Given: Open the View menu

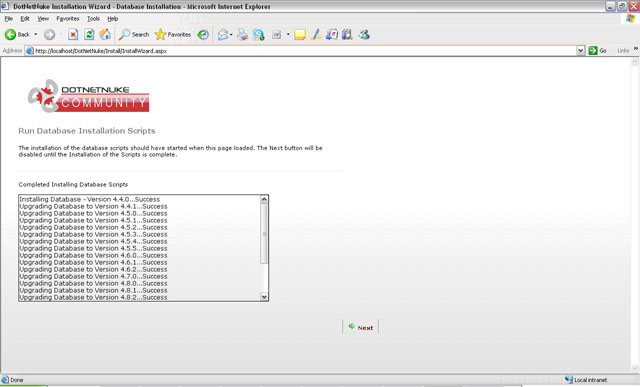Looking at the screenshot, I should coord(43,19).
